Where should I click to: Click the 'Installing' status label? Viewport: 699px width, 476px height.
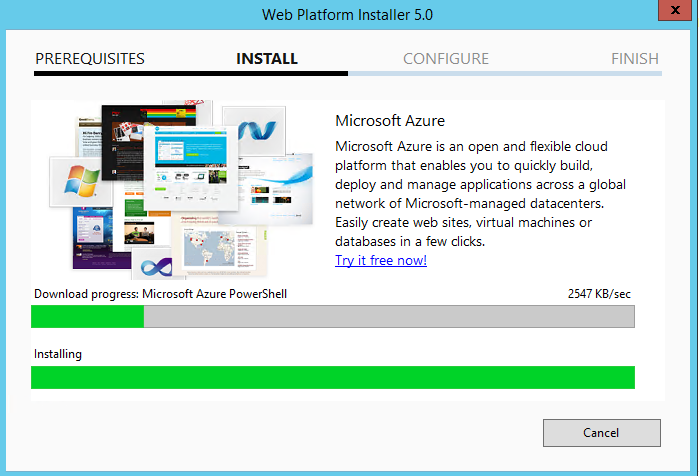coord(58,354)
